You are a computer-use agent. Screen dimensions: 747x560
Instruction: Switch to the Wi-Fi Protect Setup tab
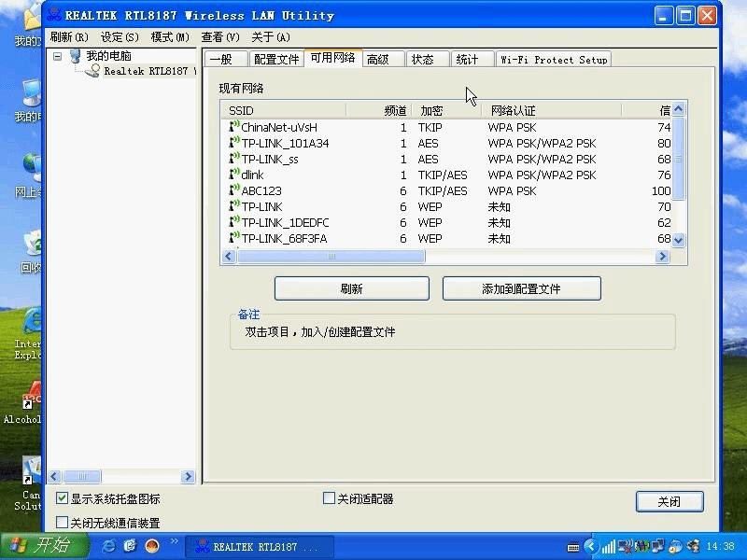(553, 59)
